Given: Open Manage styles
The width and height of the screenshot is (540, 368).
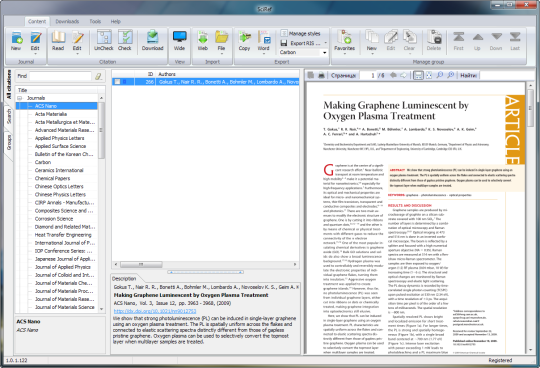Looking at the screenshot, I should [x=301, y=33].
